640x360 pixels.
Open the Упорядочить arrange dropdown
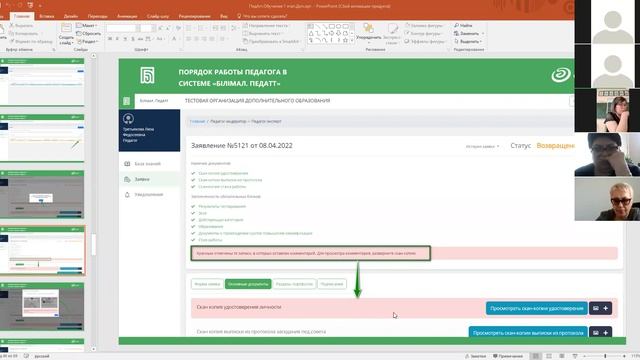[x=369, y=34]
